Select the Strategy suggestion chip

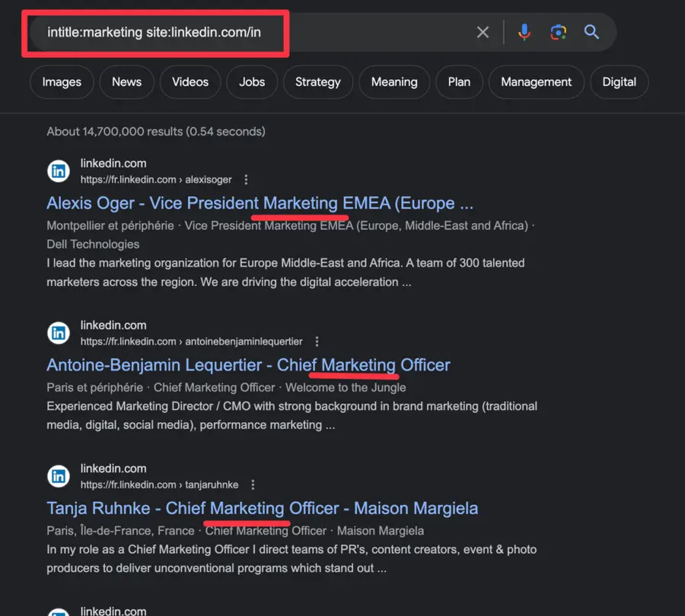click(x=317, y=81)
